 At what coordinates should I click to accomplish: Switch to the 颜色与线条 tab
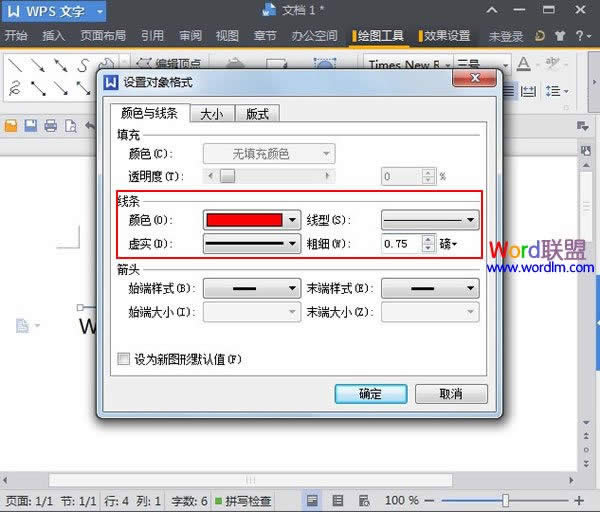click(x=150, y=113)
